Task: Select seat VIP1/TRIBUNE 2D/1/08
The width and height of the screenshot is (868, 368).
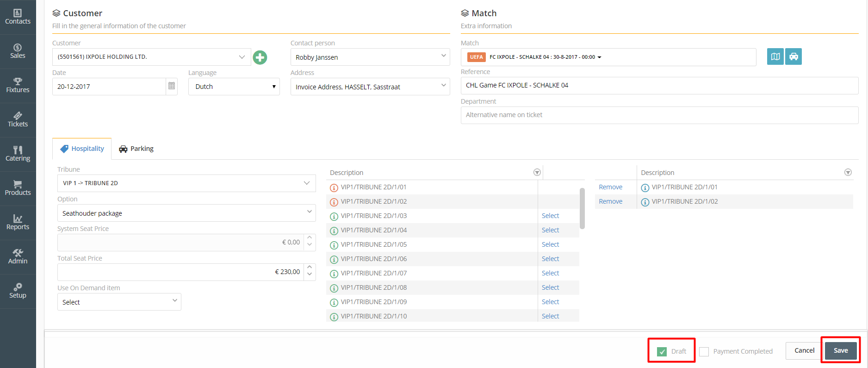Action: pyautogui.click(x=550, y=287)
